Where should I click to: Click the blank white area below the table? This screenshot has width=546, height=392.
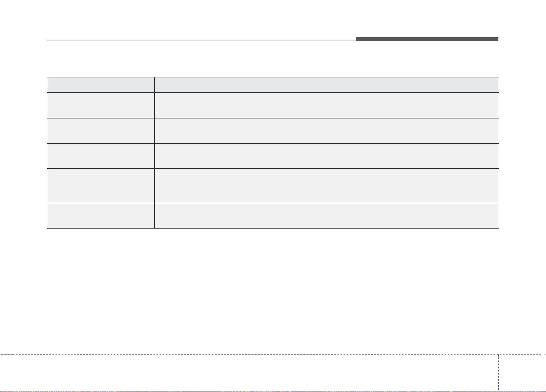click(273, 288)
